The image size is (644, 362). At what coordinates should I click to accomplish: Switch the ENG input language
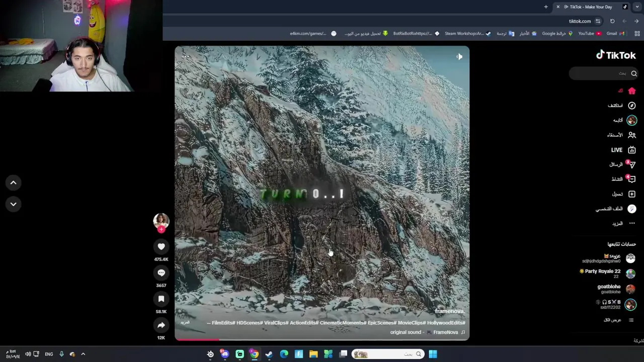[x=49, y=354]
